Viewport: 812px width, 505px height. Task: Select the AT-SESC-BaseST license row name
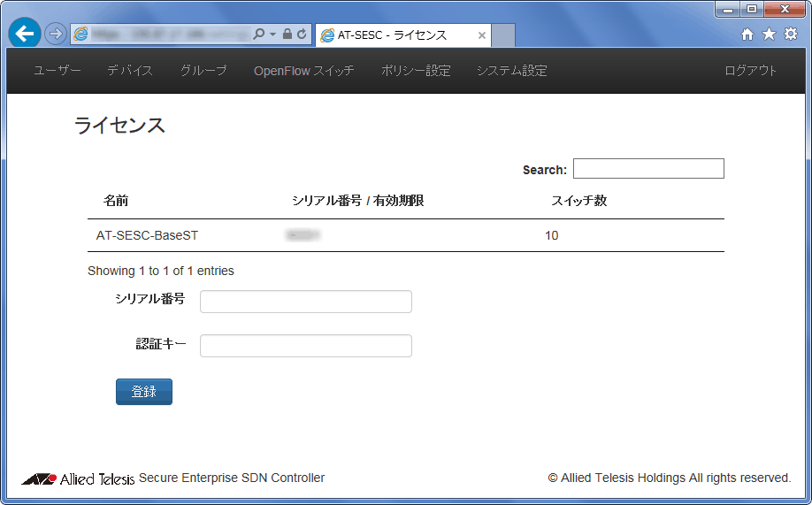pyautogui.click(x=147, y=235)
